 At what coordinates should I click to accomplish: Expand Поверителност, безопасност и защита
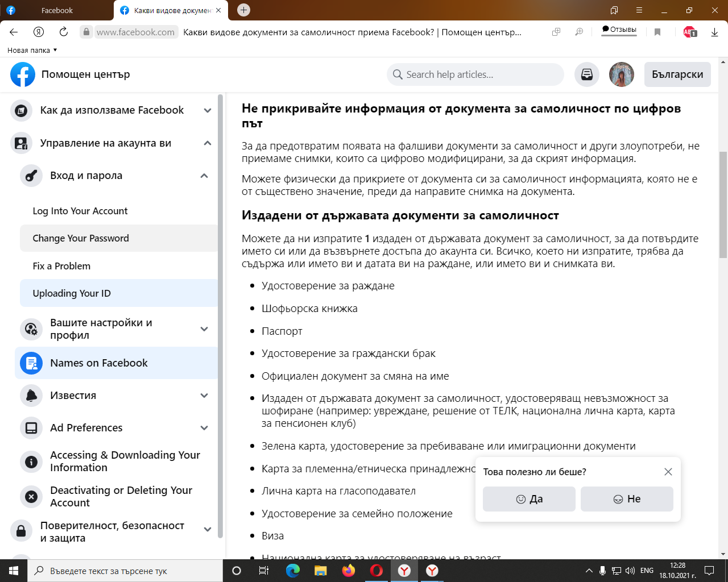[208, 530]
